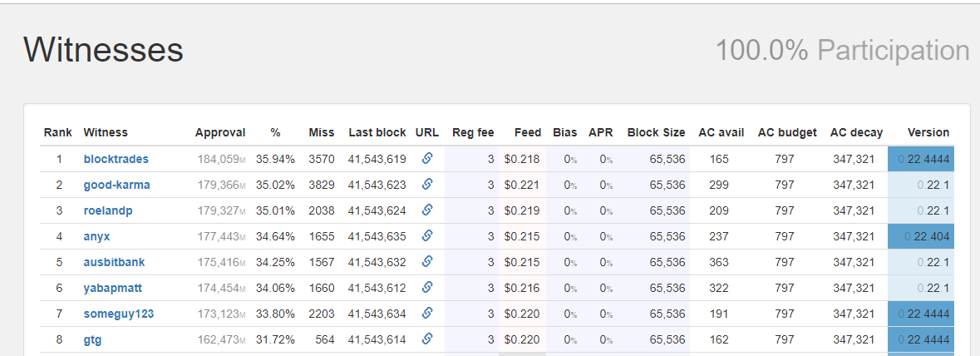
Task: Open the someguy123 witness link
Action: (119, 314)
